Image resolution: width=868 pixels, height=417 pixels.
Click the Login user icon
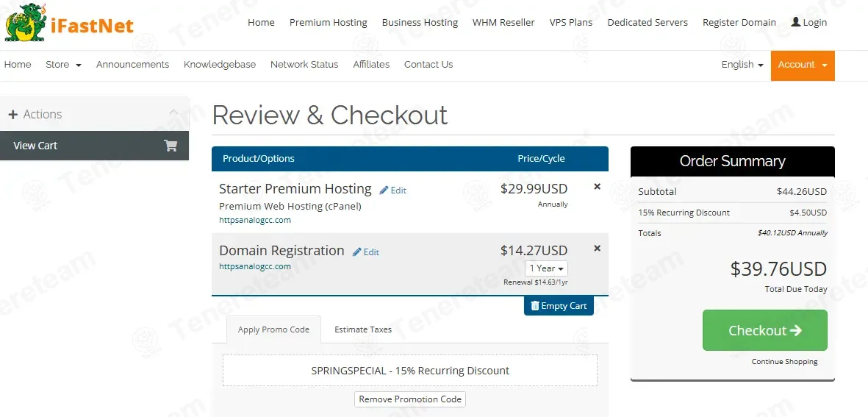[795, 22]
